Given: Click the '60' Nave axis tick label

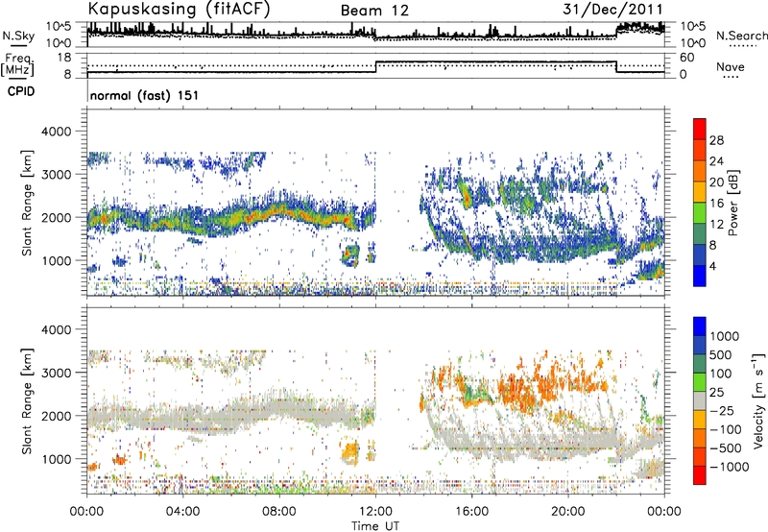Looking at the screenshot, I should [x=687, y=58].
